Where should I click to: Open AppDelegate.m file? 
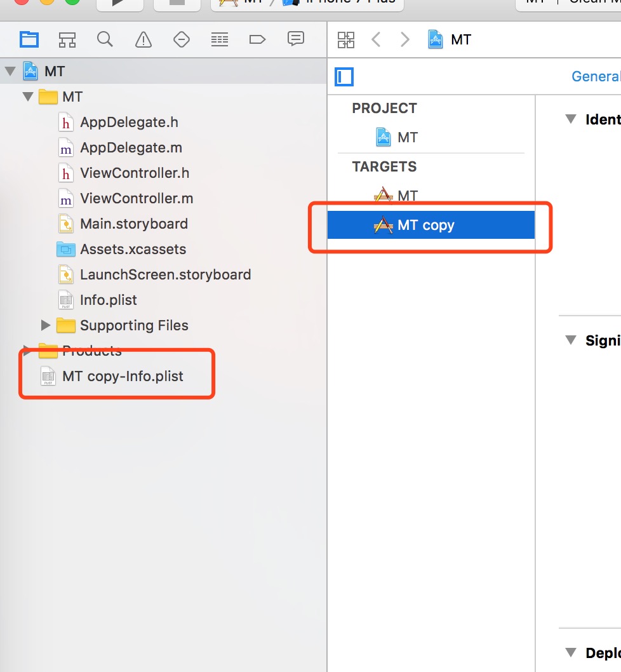point(131,147)
